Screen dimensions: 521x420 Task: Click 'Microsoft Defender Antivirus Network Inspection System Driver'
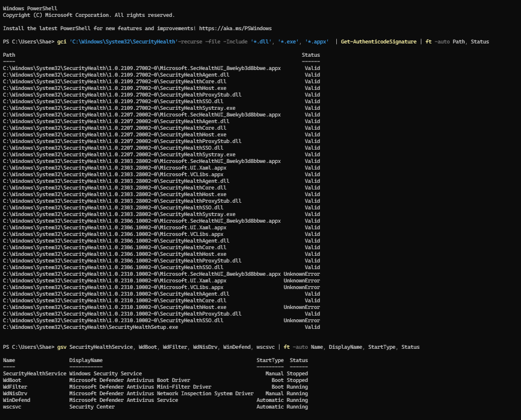click(161, 393)
